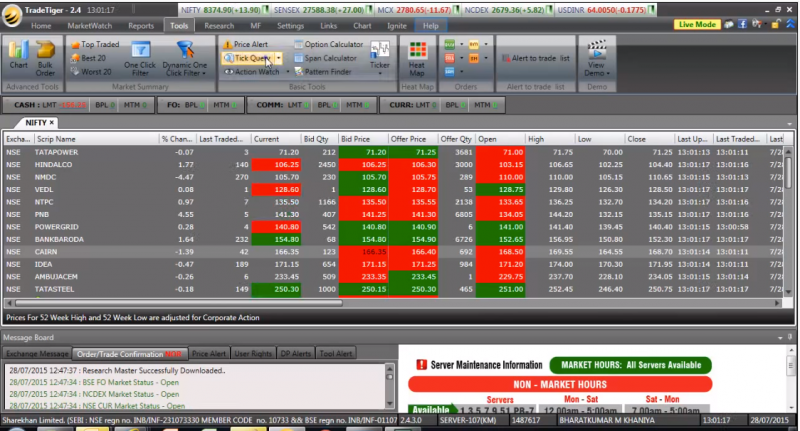800x431 pixels.
Task: Select the HINDALCO scrip row
Action: click(393, 165)
